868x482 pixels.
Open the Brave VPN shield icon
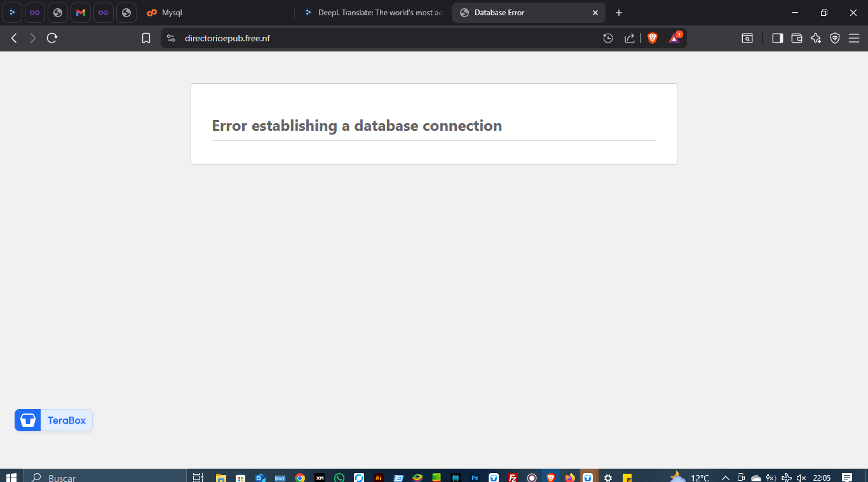coord(835,38)
